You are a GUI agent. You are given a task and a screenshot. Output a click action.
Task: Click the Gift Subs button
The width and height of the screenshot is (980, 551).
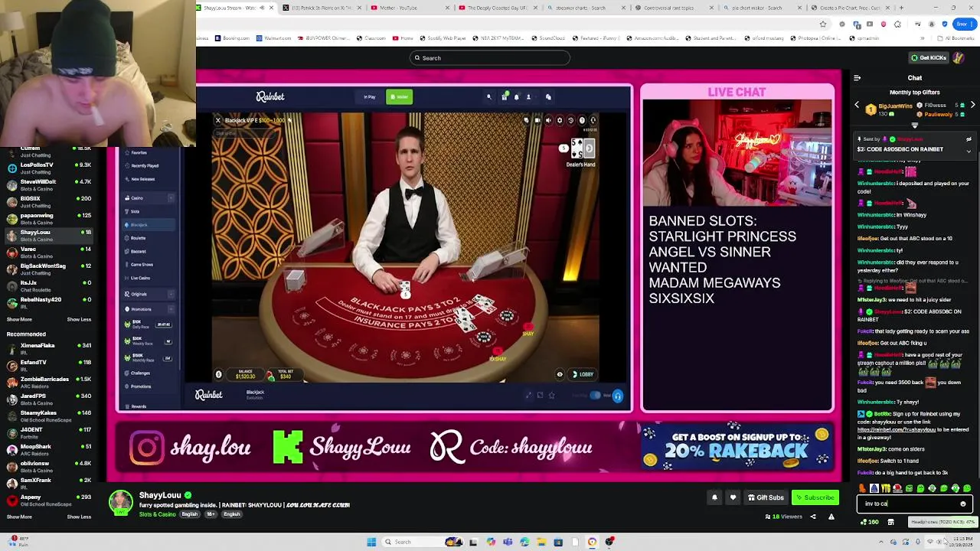point(766,497)
